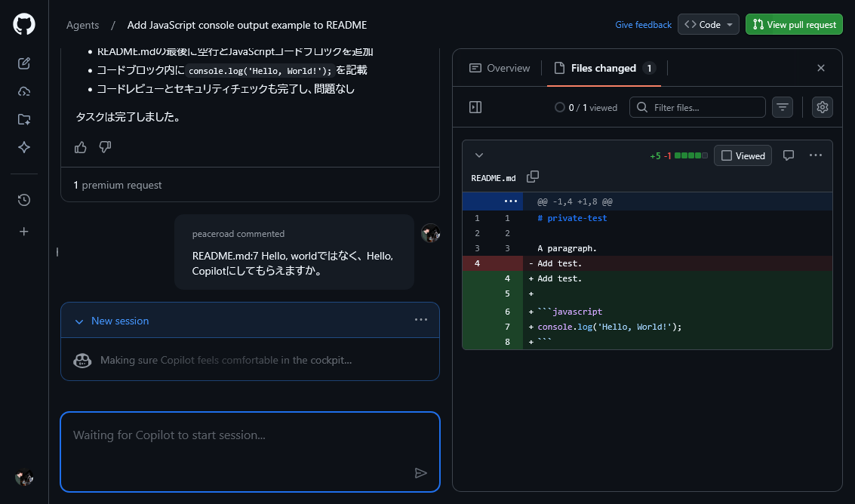Viewport: 855px width, 504px height.
Task: Click the thumbs up feedback icon
Action: point(81,147)
